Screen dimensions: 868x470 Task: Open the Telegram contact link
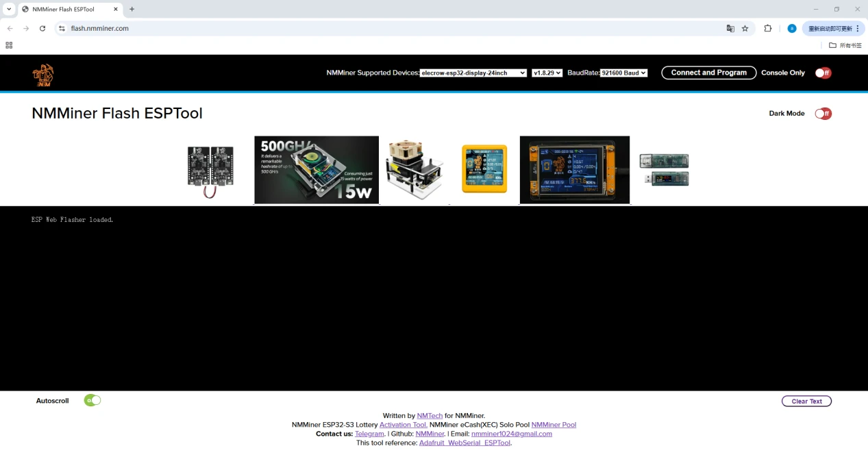(x=369, y=434)
